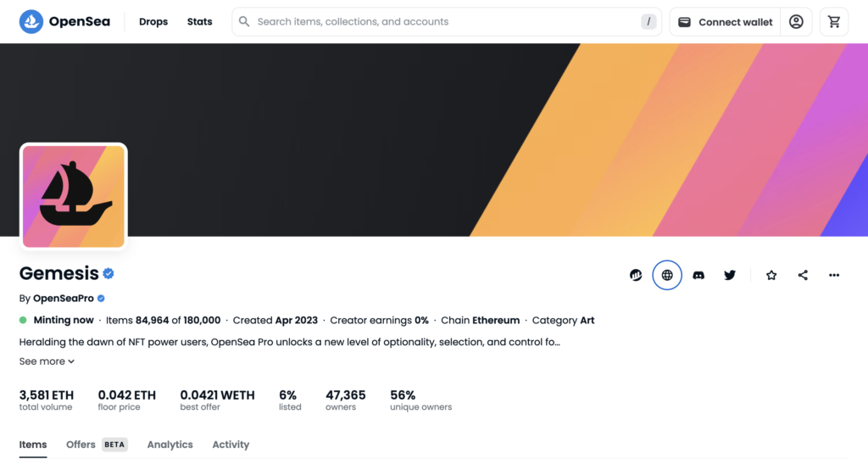The width and height of the screenshot is (868, 476).
Task: Click the 0.0421 WETH best offer stat
Action: click(x=217, y=400)
